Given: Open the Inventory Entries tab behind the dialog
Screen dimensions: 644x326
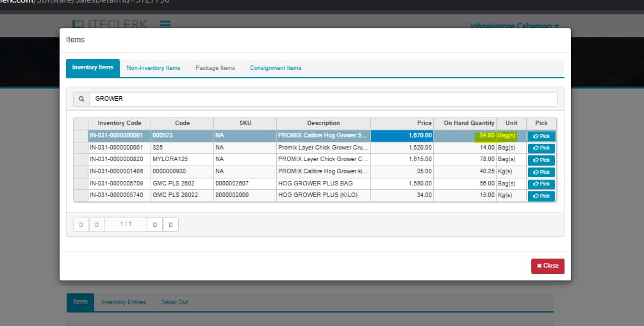Looking at the screenshot, I should click(x=124, y=302).
